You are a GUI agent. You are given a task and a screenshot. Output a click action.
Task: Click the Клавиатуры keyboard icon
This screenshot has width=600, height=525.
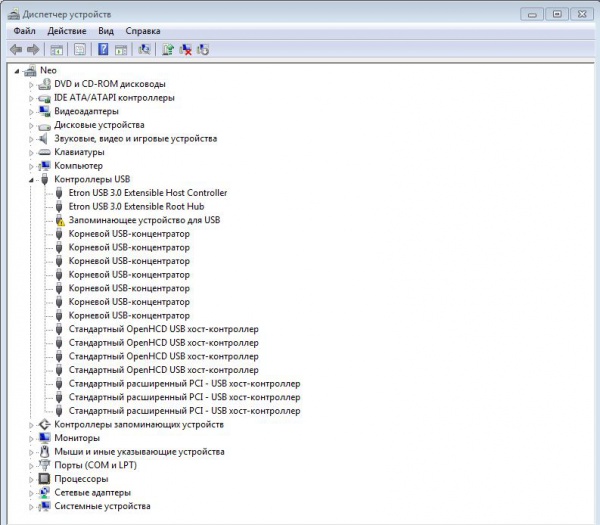point(44,152)
